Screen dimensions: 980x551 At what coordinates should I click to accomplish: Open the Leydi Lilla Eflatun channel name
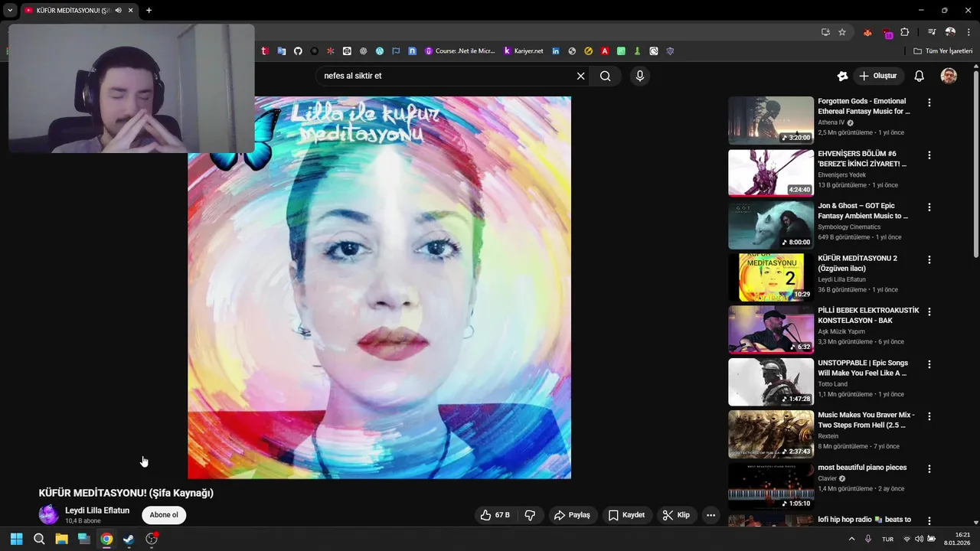[x=97, y=510]
